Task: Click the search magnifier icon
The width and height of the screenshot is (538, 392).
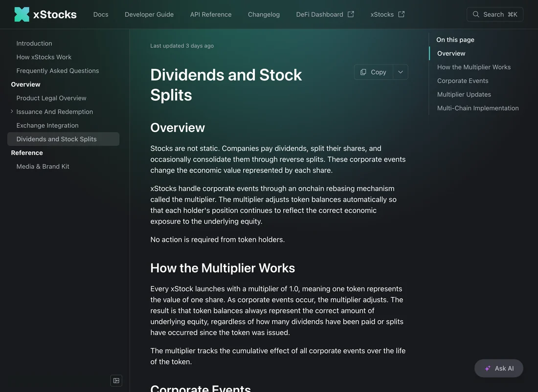Action: point(475,14)
